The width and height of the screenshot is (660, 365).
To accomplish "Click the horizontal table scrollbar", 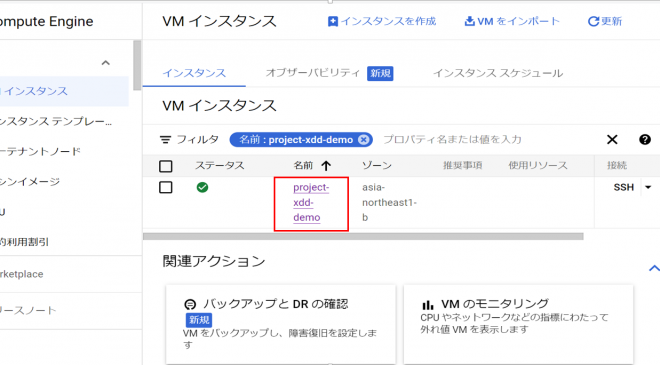I will (x=363, y=237).
